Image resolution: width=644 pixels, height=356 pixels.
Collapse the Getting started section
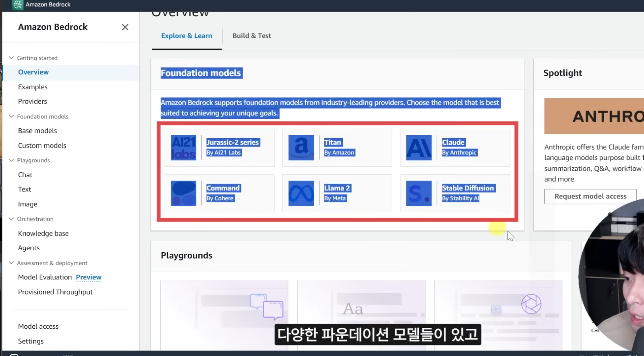pos(11,58)
